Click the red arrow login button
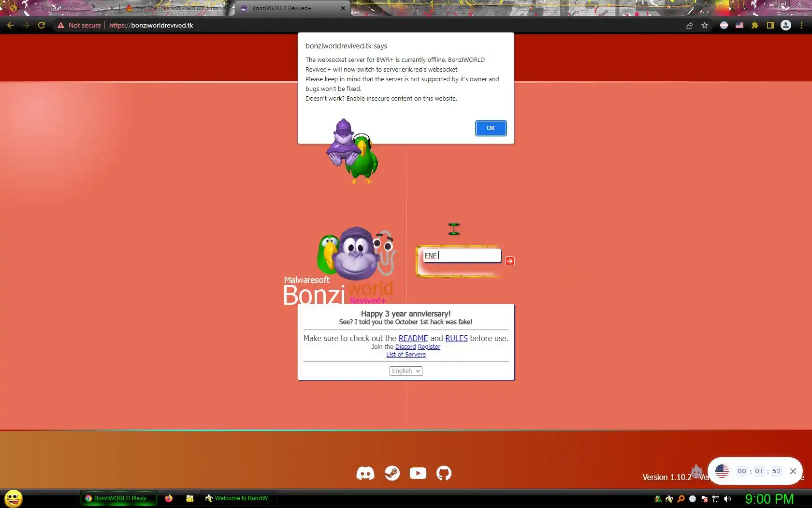The height and width of the screenshot is (508, 812). [x=509, y=261]
